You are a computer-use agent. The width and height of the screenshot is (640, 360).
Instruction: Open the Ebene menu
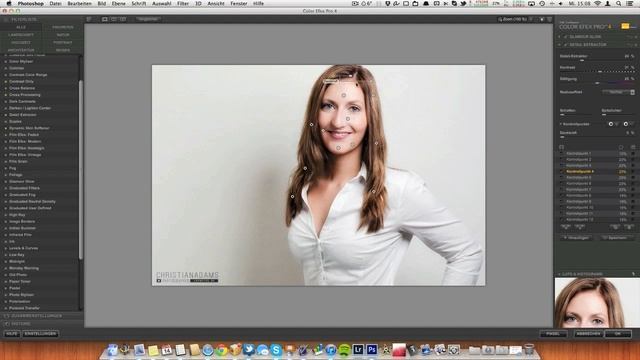tap(118, 3)
